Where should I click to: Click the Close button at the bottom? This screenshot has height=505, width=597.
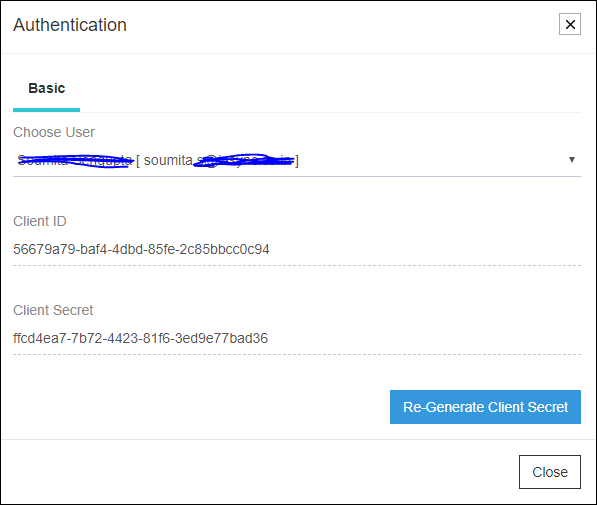pyautogui.click(x=550, y=472)
